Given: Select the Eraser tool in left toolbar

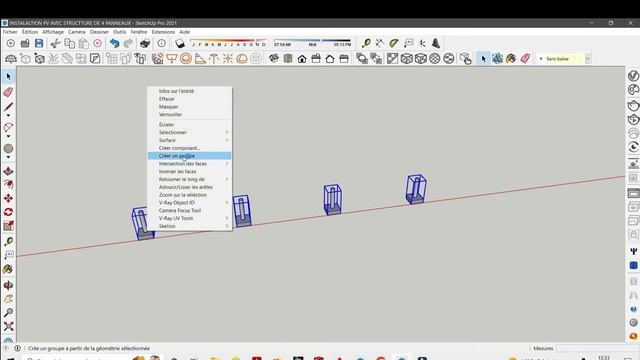Looking at the screenshot, I should pyautogui.click(x=9, y=92).
